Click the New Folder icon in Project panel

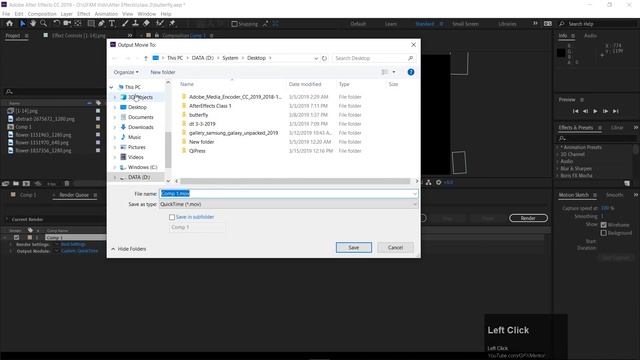pyautogui.click(x=16, y=184)
